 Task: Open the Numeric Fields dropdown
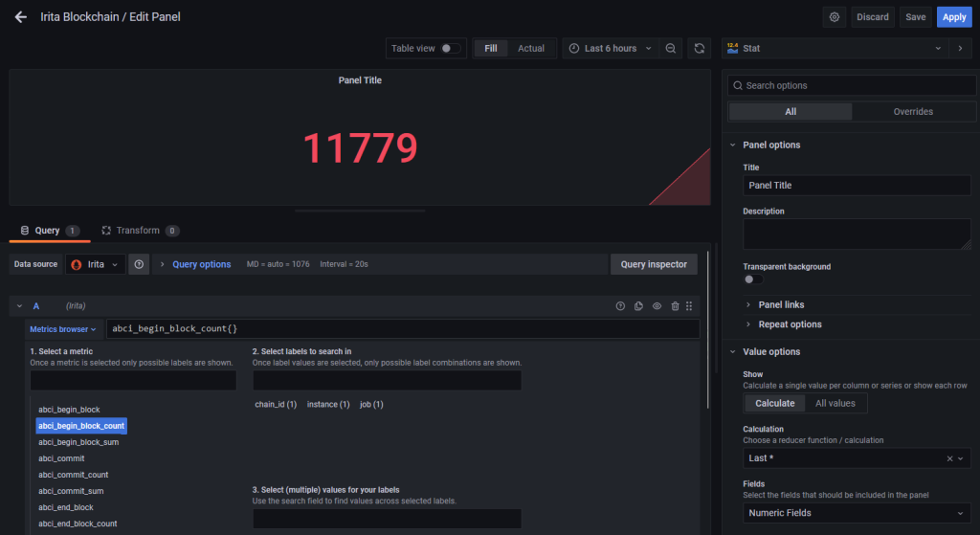857,513
